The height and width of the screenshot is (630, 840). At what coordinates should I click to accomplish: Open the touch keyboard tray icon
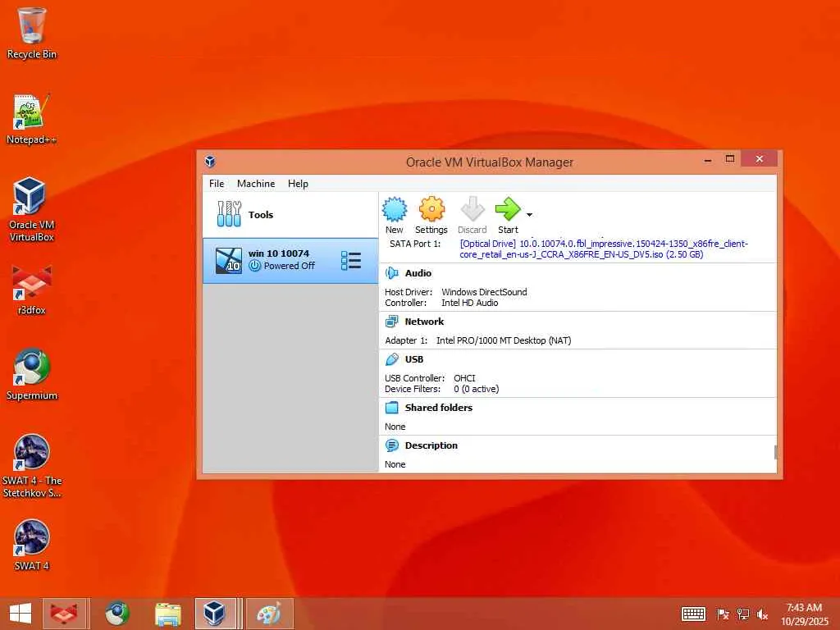click(693, 614)
